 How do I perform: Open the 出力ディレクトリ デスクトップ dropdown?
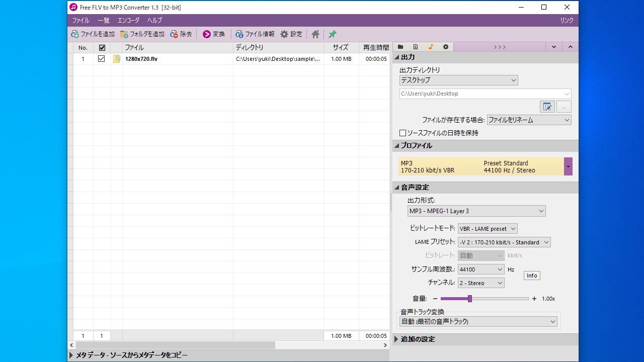(458, 80)
